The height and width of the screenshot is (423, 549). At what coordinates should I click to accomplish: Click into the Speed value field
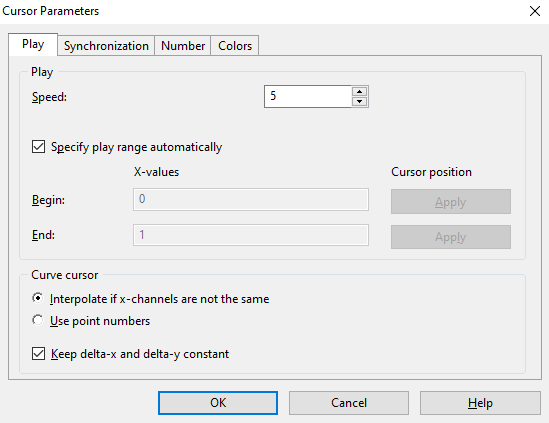[x=308, y=96]
